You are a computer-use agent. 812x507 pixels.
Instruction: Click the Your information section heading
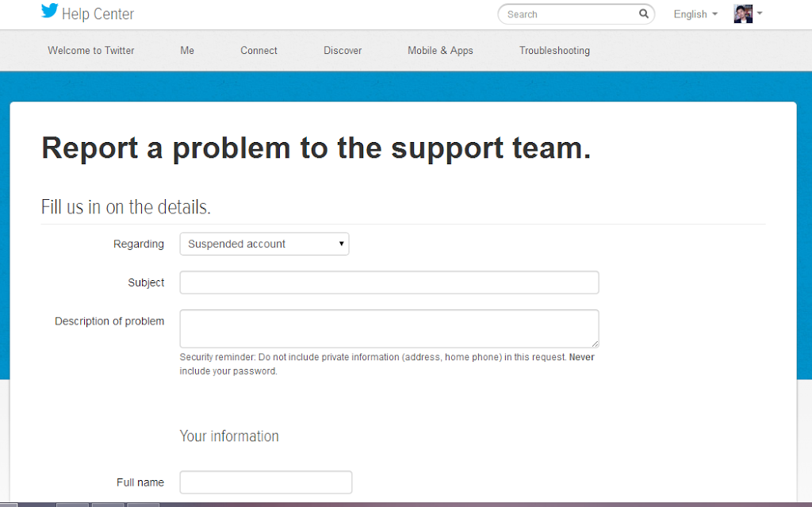[x=229, y=436]
